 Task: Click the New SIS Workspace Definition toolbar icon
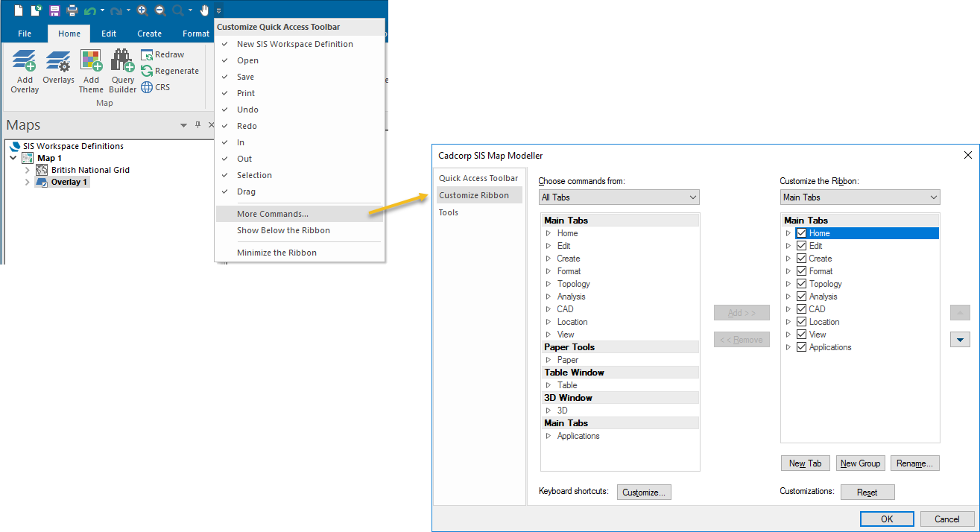click(19, 10)
